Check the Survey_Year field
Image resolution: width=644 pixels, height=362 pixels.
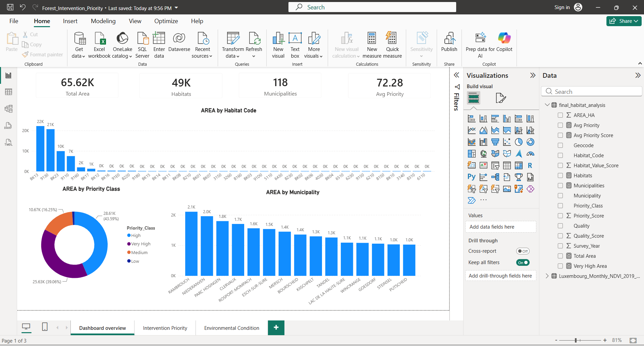pos(560,246)
